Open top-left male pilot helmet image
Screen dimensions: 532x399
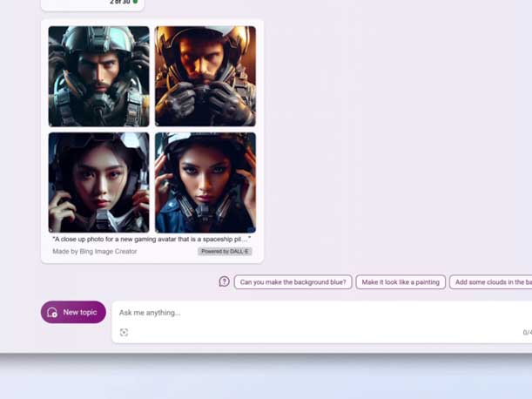[99, 77]
